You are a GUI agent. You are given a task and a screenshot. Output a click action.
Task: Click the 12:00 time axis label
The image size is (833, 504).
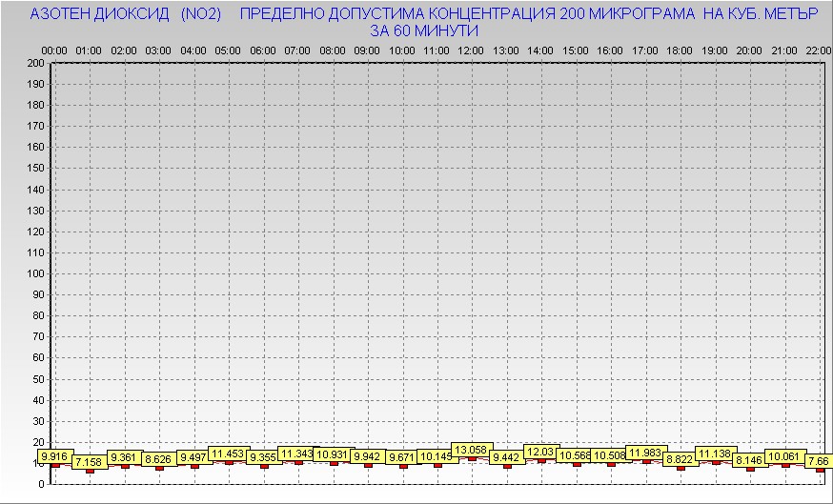click(471, 50)
